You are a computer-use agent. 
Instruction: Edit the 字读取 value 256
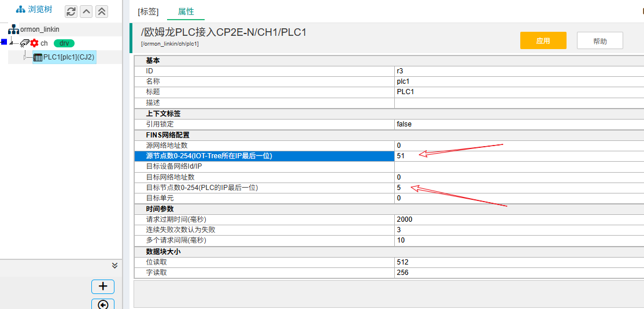click(x=519, y=273)
